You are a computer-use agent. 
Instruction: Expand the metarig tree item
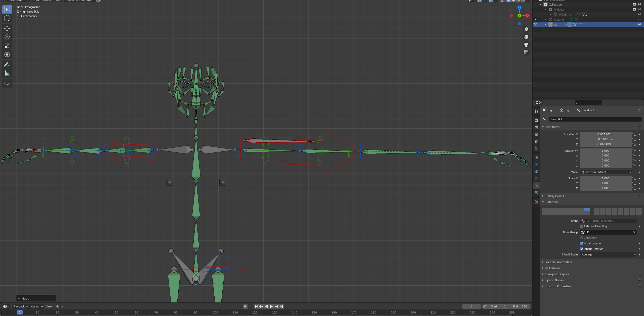click(545, 20)
